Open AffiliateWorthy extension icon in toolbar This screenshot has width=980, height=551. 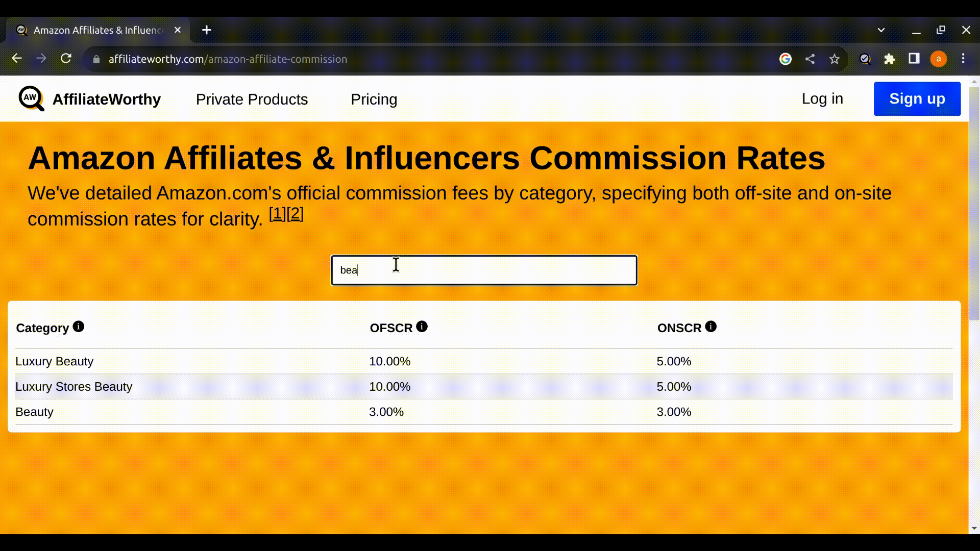click(x=865, y=59)
